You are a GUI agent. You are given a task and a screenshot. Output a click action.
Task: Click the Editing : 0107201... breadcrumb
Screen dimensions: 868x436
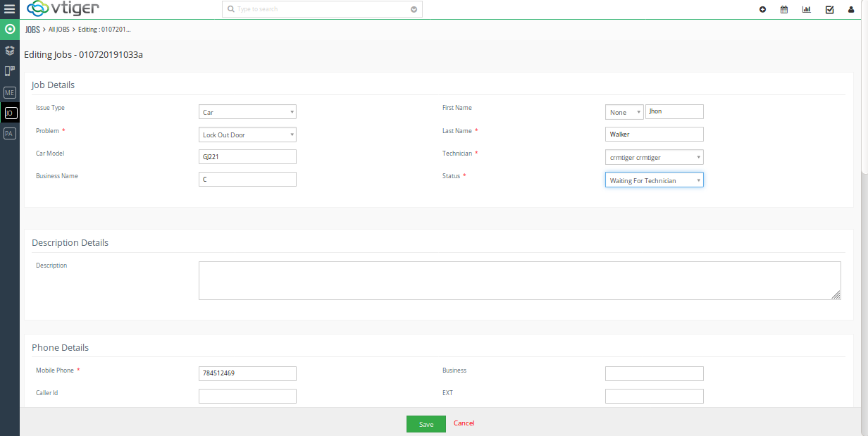pos(104,30)
